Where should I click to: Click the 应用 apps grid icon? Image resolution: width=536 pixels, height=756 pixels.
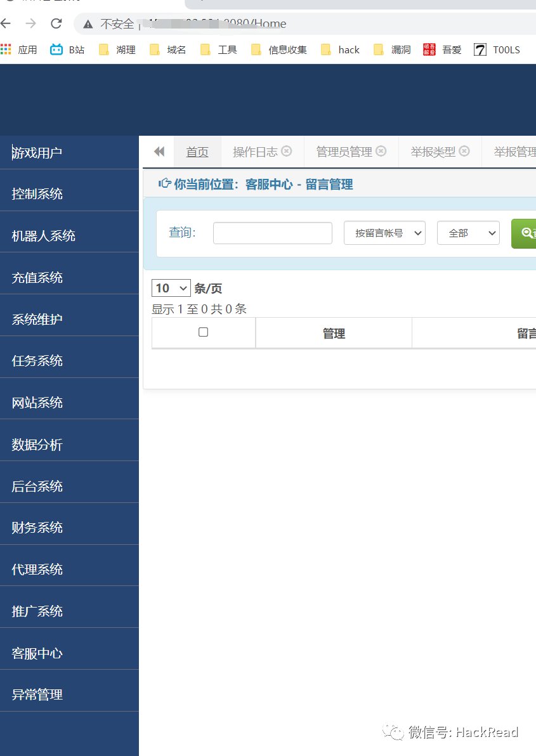(6, 49)
